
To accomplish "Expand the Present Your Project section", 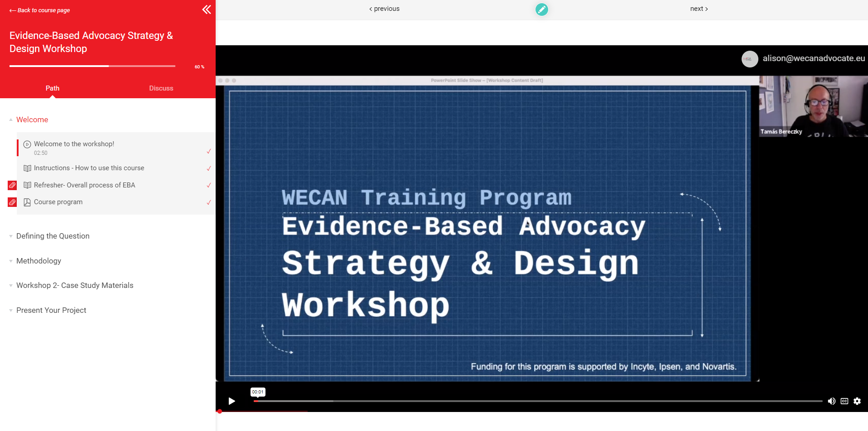I will pos(51,310).
